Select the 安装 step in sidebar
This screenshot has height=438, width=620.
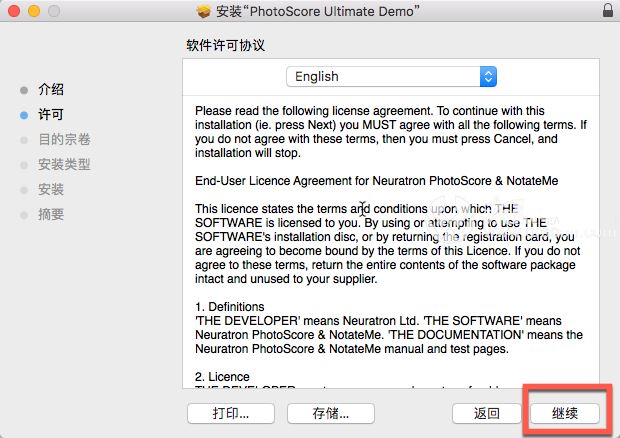point(51,189)
